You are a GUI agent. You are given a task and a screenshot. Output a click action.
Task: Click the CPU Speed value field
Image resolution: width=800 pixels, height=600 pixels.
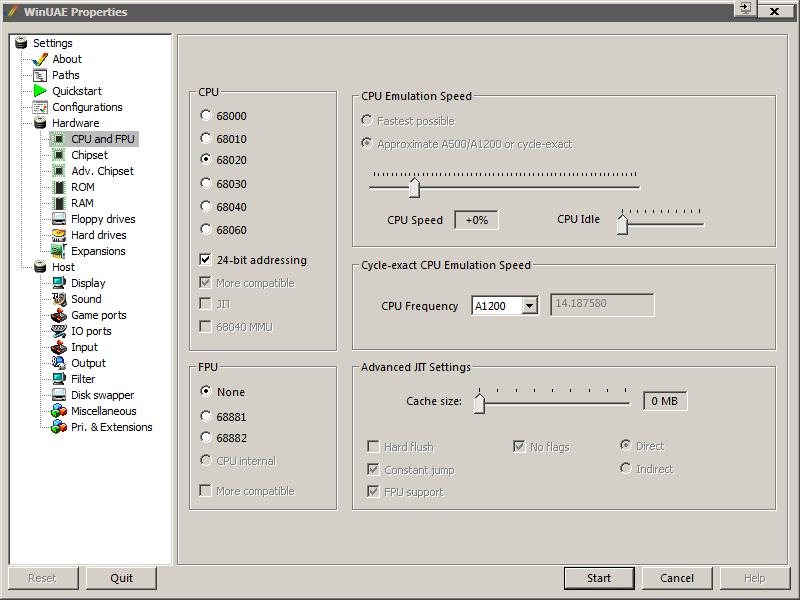tap(477, 220)
